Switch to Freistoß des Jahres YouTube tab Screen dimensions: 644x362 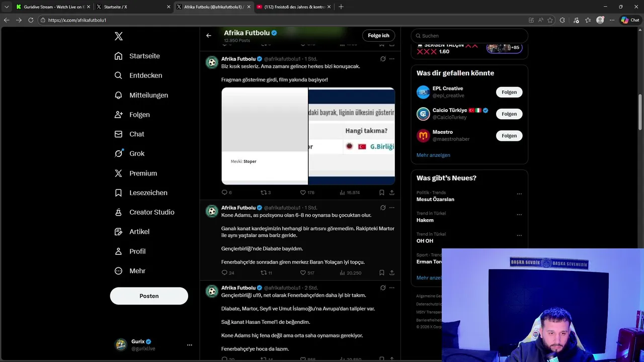tap(293, 7)
